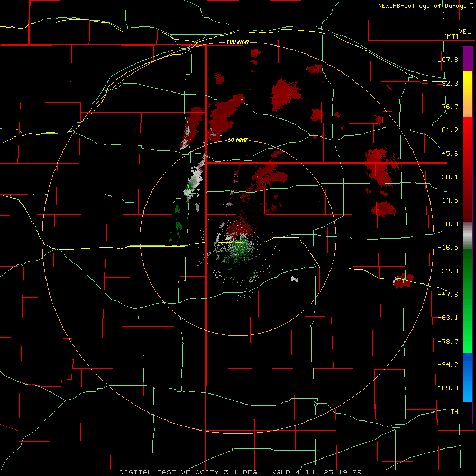Click the 14.5 velocity scale label
This screenshot has height=476, width=476.
pyautogui.click(x=450, y=200)
